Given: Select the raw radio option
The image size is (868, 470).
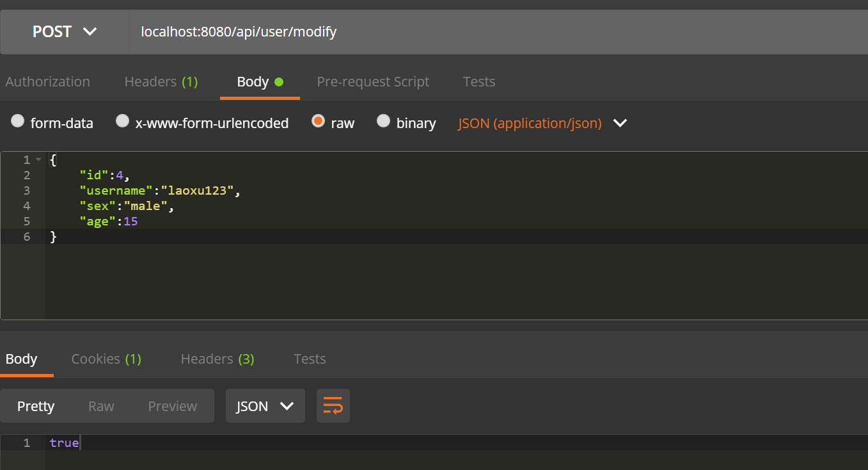Looking at the screenshot, I should pyautogui.click(x=318, y=121).
